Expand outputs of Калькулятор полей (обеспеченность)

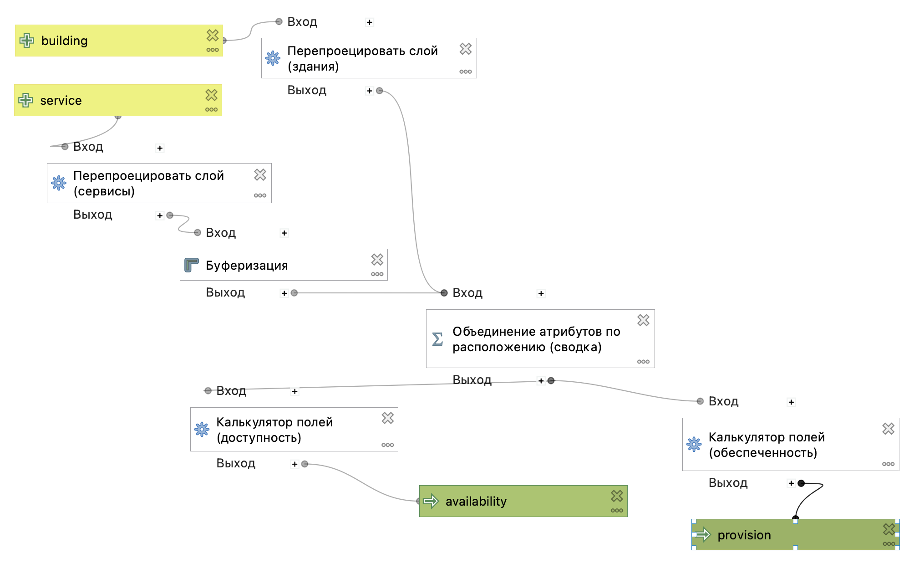pos(791,483)
